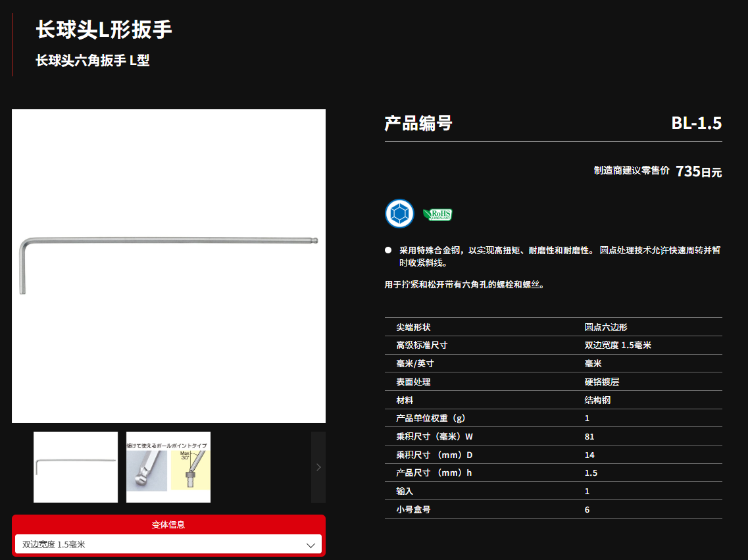Click the chevron in the variant selector
The width and height of the screenshot is (748, 560).
click(x=311, y=545)
